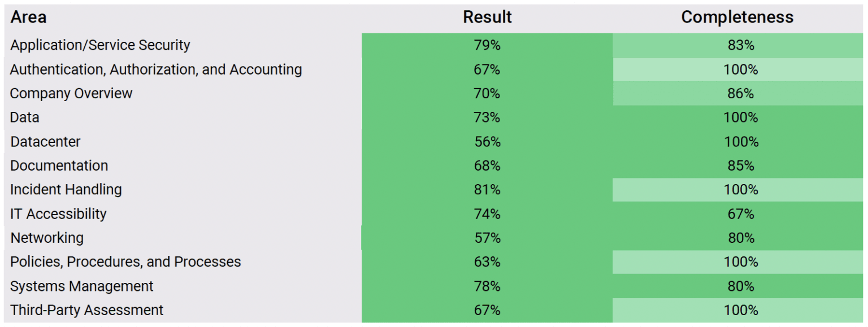Click the Area column header
Image resolution: width=868 pixels, height=327 pixels.
click(28, 18)
